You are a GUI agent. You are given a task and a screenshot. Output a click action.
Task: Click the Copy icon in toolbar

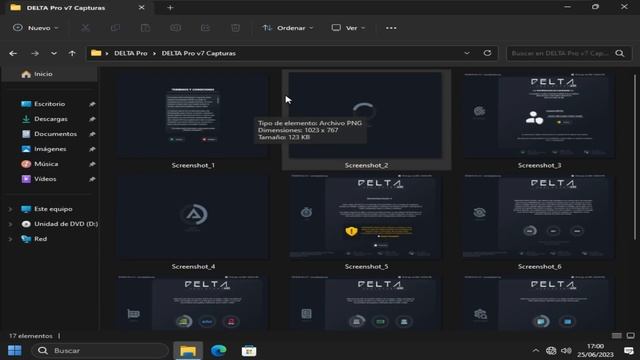[x=116, y=28]
